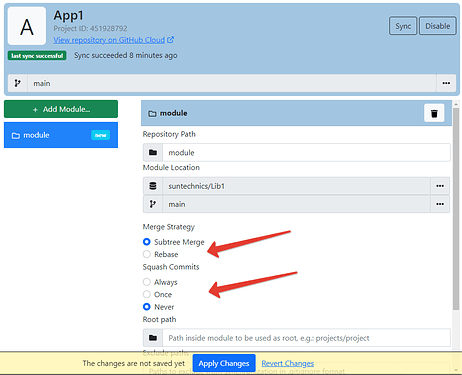Click database icon beside suntechnics/Lib1
The image size is (462, 375).
(x=153, y=186)
